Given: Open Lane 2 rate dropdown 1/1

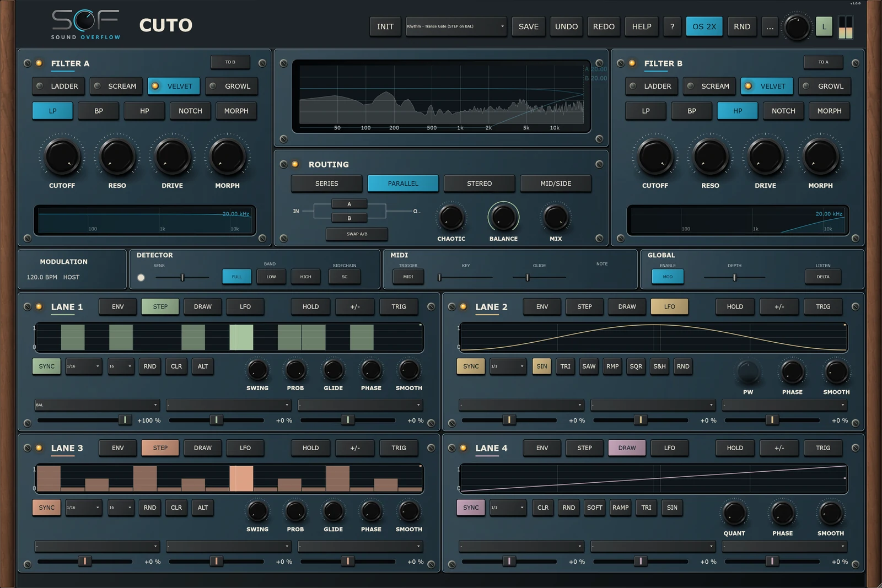Looking at the screenshot, I should click(508, 366).
